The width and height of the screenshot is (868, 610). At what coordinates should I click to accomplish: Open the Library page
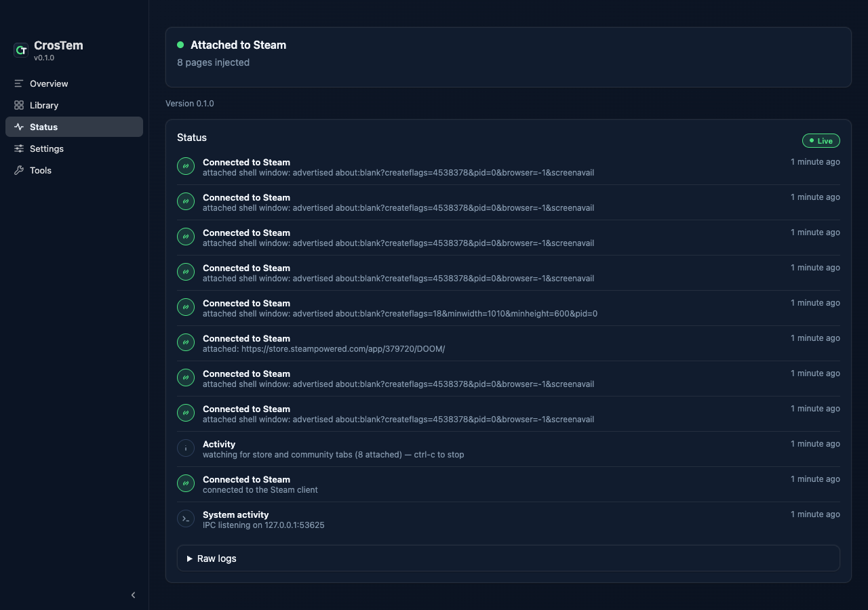click(x=75, y=105)
